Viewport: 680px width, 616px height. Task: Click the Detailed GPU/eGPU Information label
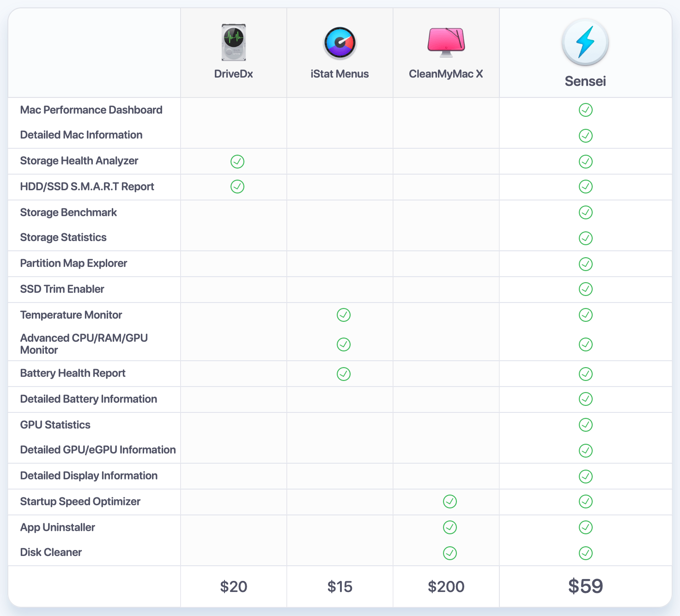[98, 450]
